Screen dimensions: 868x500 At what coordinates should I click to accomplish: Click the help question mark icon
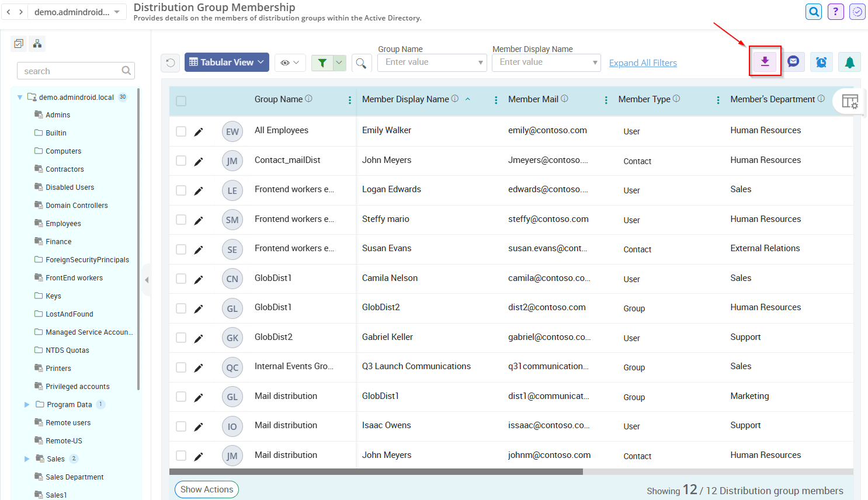pos(835,11)
